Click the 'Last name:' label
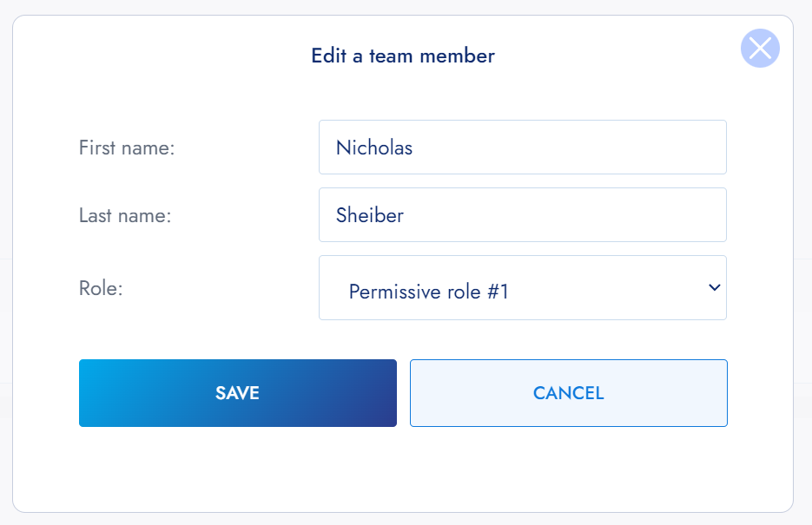Viewport: 812px width, 525px height. 125,216
